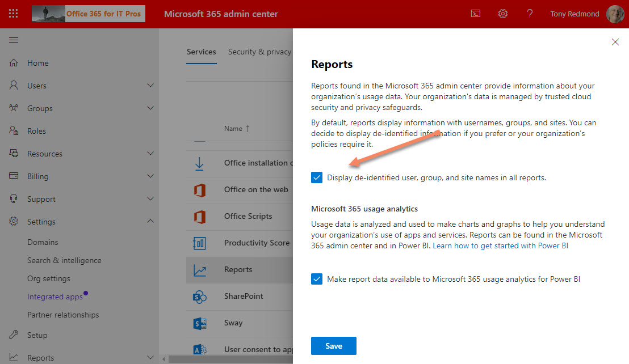Sort list by Name column arrow
This screenshot has height=364, width=629.
click(248, 129)
